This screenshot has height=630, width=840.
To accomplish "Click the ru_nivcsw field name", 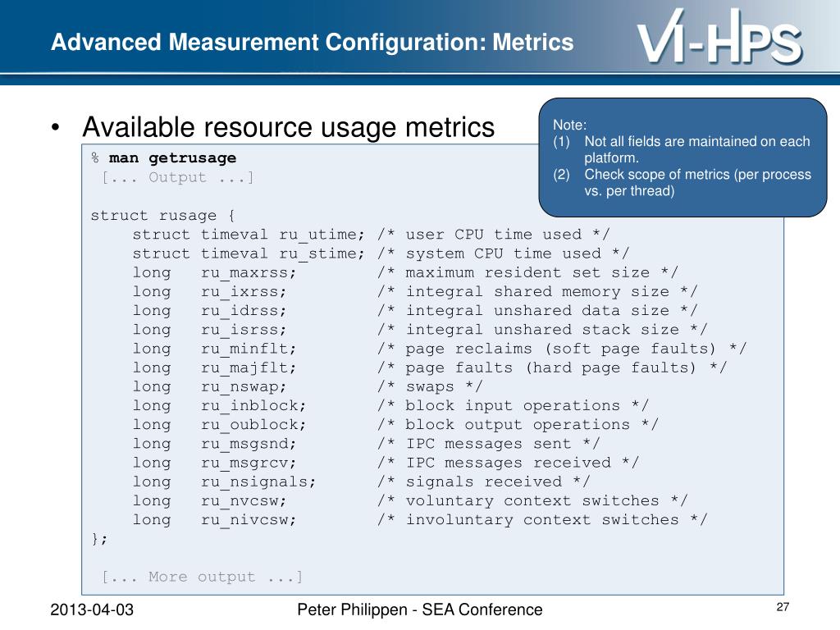I will (x=249, y=519).
